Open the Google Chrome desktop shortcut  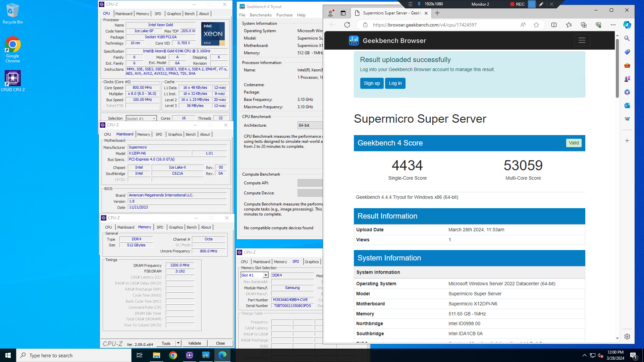(x=13, y=50)
